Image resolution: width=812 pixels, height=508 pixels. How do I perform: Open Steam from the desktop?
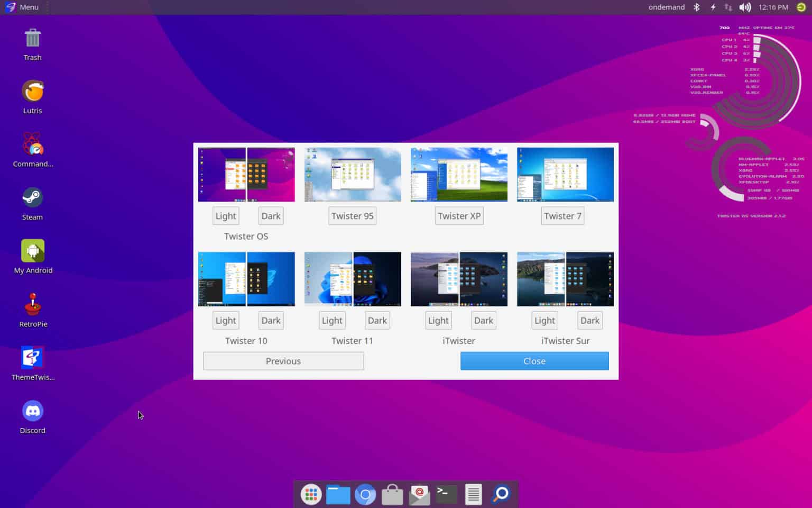[32, 203]
